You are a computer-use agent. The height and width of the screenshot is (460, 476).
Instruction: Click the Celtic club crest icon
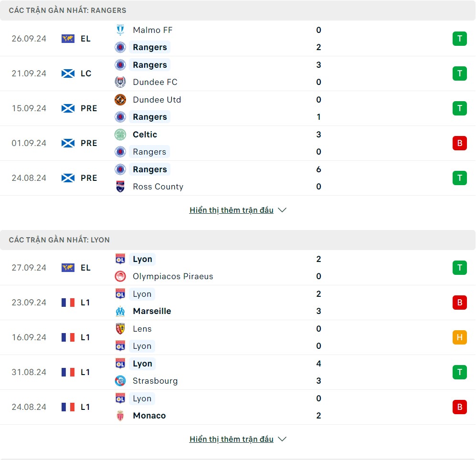pos(120,135)
